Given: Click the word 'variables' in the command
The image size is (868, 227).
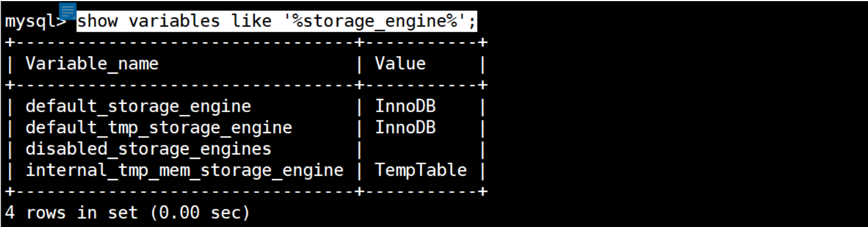Looking at the screenshot, I should click(x=174, y=21).
